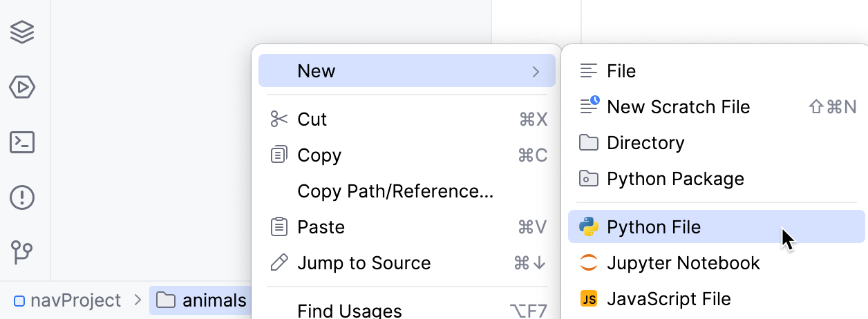This screenshot has height=319, width=868.
Task: Choose Python Package in New submenu
Action: tap(675, 179)
